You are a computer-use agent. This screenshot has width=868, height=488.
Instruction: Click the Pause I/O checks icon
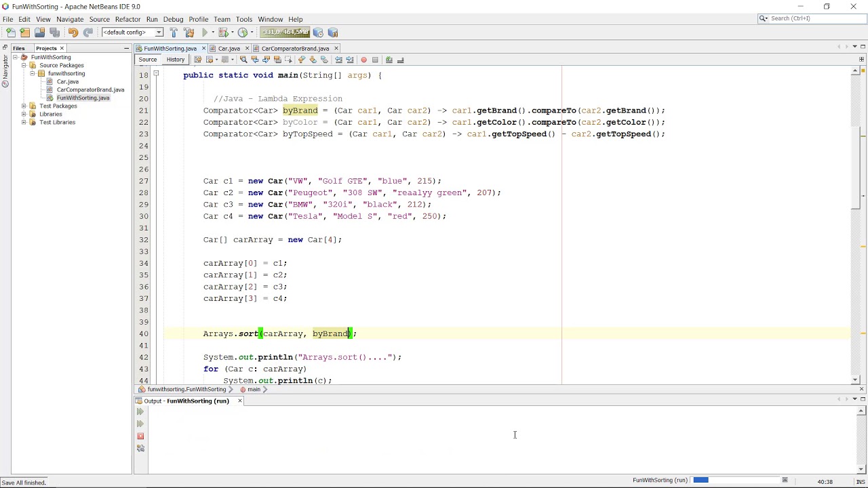point(333,32)
